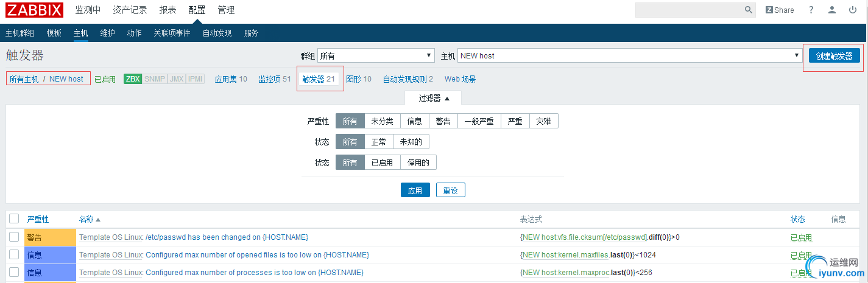Go to 维护 submenu

(107, 33)
